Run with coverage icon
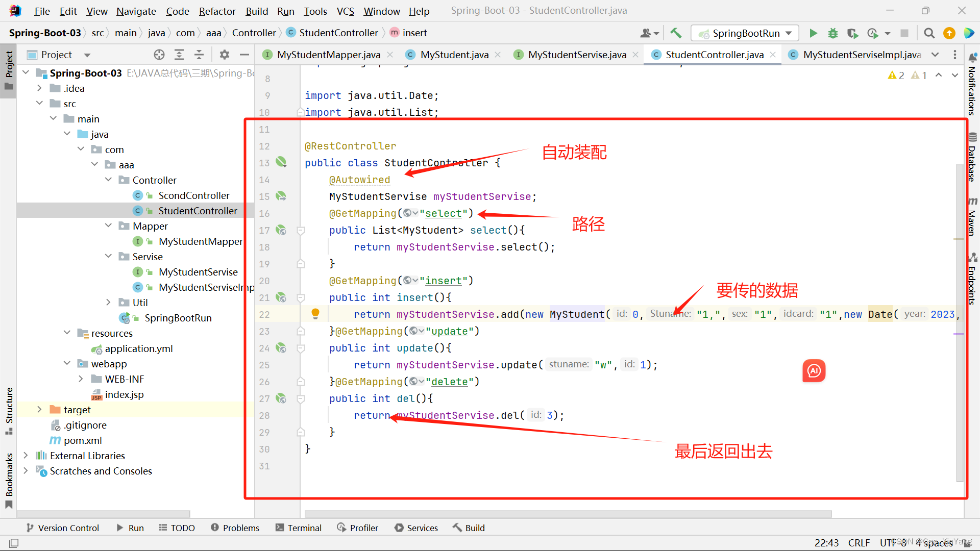The image size is (980, 551). click(x=852, y=33)
